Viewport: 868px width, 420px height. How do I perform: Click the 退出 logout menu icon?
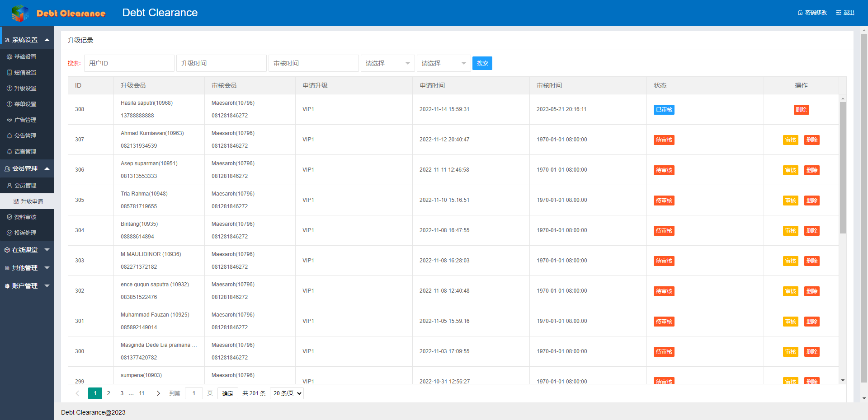pos(839,13)
